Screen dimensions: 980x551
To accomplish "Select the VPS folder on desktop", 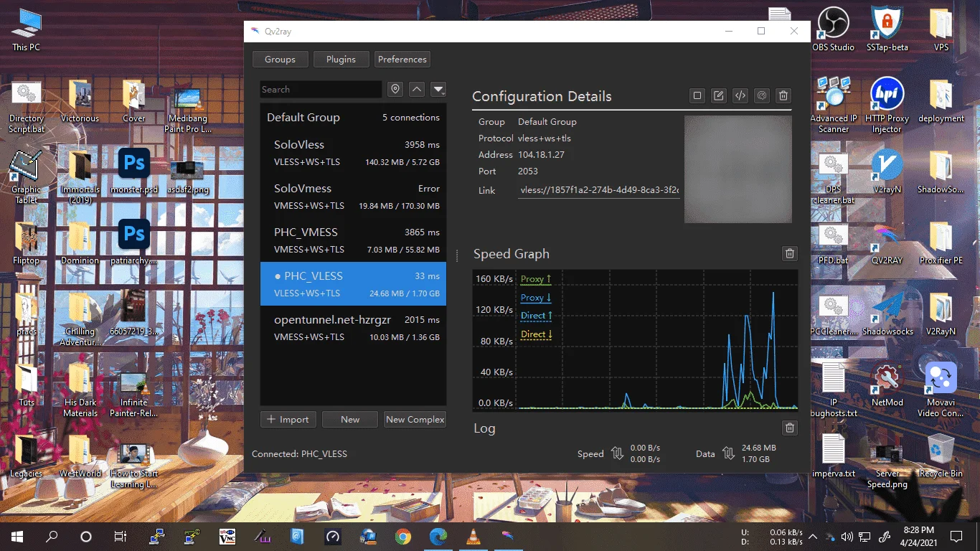I will click(941, 29).
